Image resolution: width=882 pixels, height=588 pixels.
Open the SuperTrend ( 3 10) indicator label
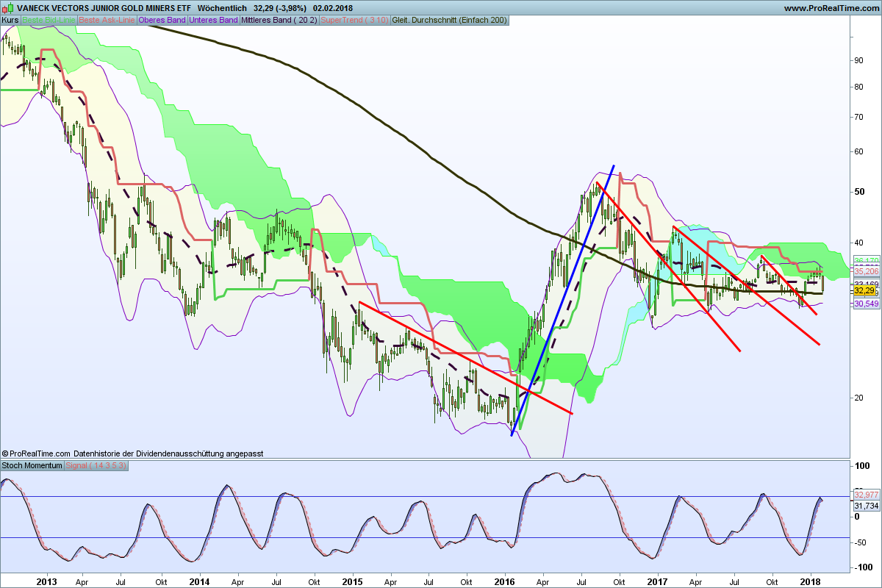[355, 20]
